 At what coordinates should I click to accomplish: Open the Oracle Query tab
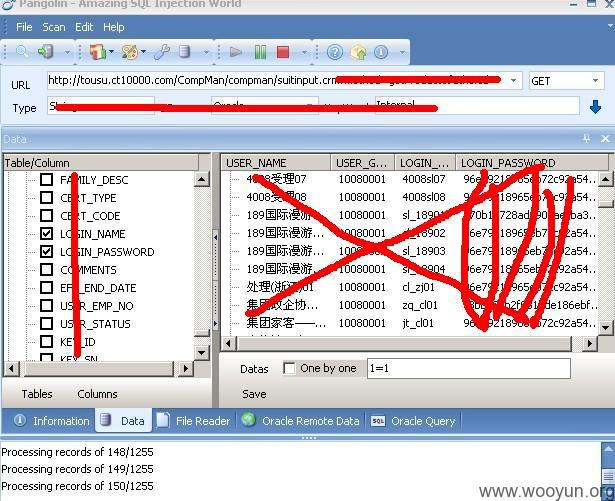[413, 421]
